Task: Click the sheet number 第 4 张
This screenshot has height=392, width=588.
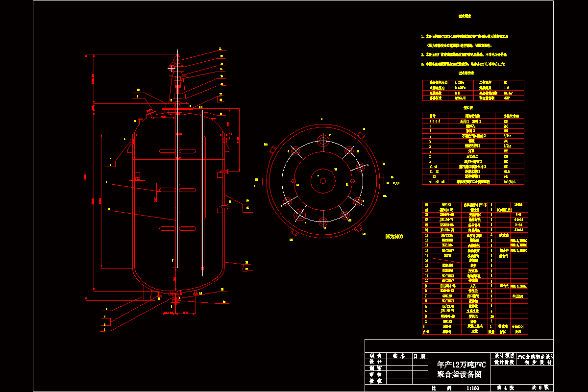Action: [x=505, y=388]
